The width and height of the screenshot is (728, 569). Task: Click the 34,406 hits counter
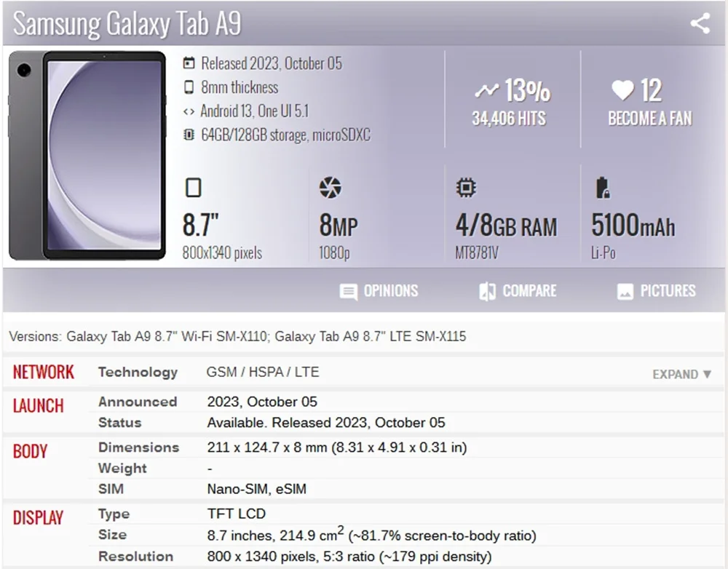point(509,119)
